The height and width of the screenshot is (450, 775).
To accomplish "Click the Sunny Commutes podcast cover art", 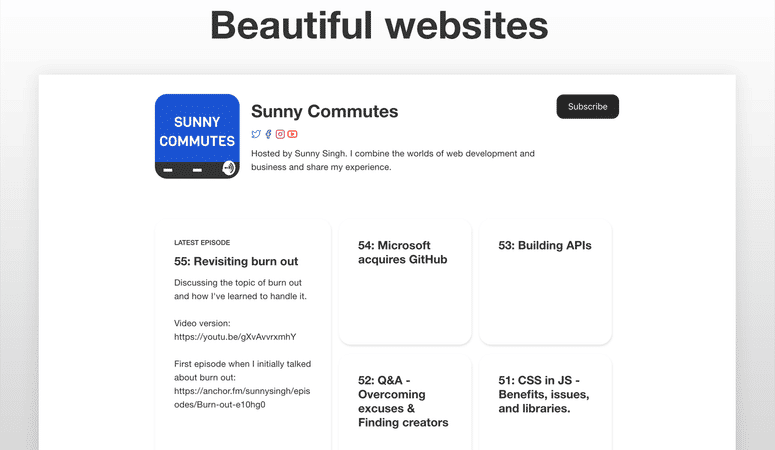I will click(x=197, y=136).
